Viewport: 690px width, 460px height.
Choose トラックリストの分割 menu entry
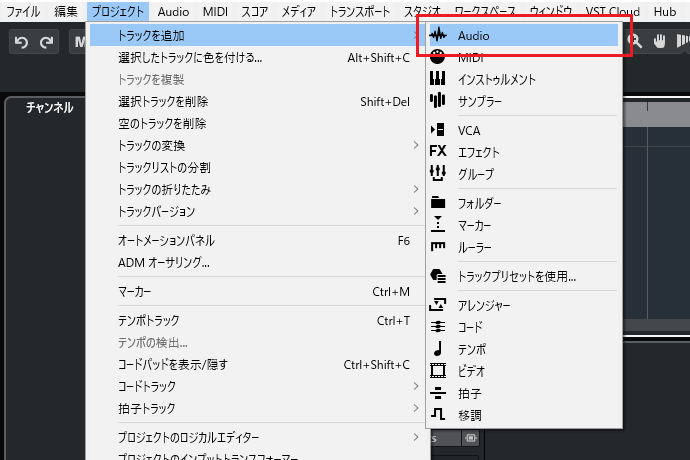[x=256, y=168]
